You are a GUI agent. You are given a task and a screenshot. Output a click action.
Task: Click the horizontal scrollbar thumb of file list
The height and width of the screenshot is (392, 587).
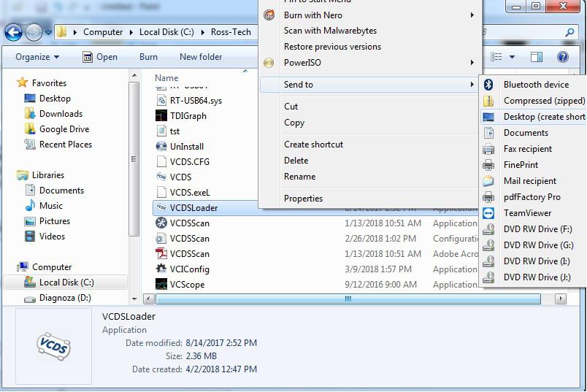pos(348,299)
